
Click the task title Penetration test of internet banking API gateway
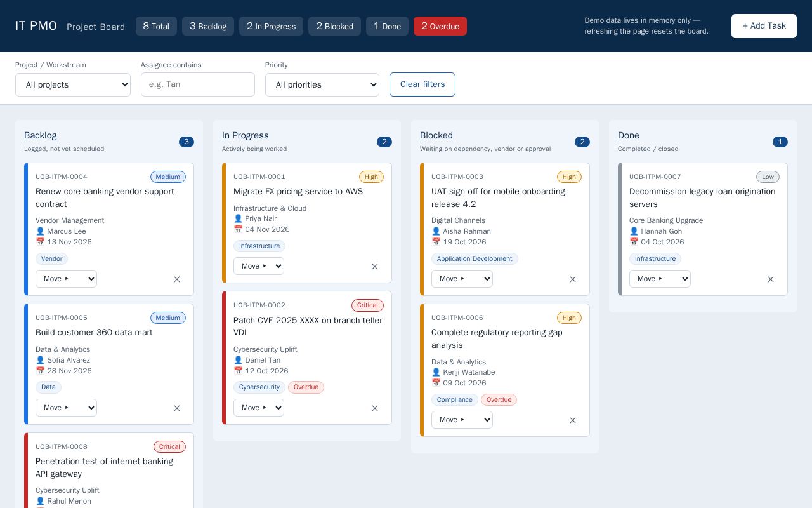[104, 468]
